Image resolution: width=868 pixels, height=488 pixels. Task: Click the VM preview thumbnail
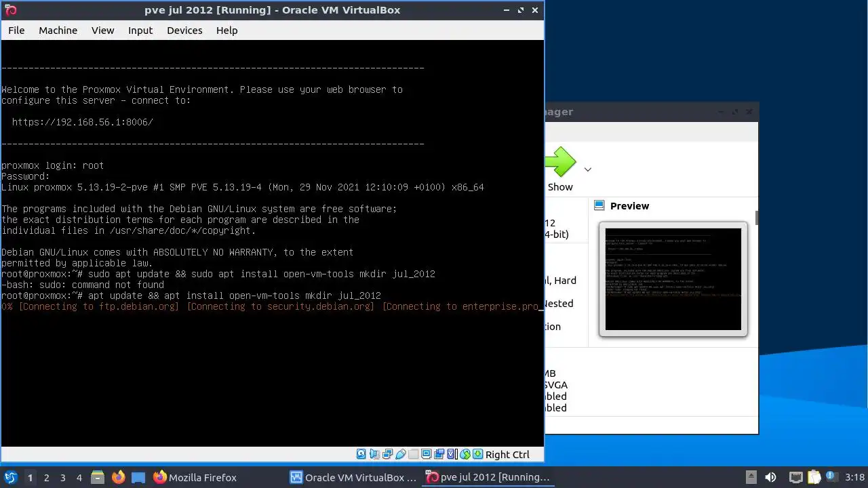click(673, 279)
